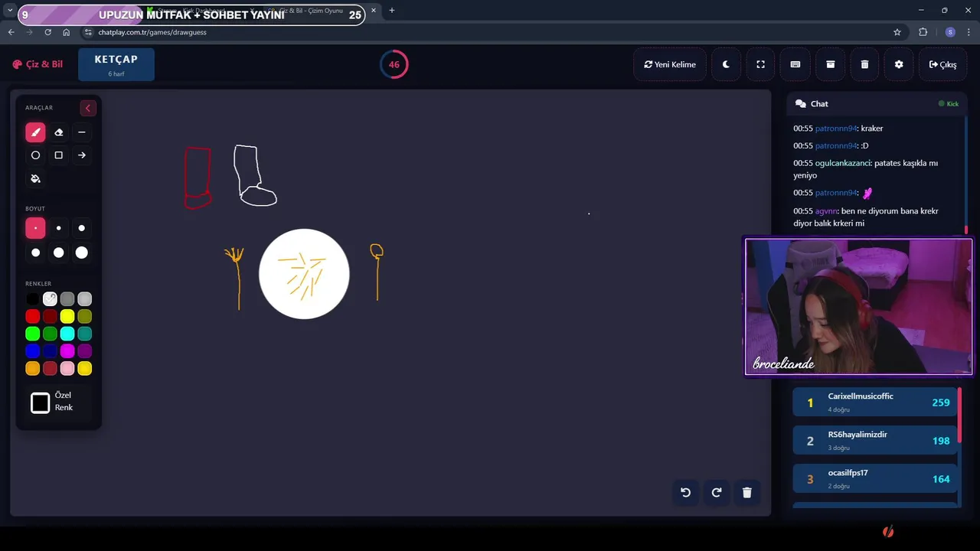Open the tab search dropdown arrow
This screenshot has width=980, height=551.
(10, 10)
